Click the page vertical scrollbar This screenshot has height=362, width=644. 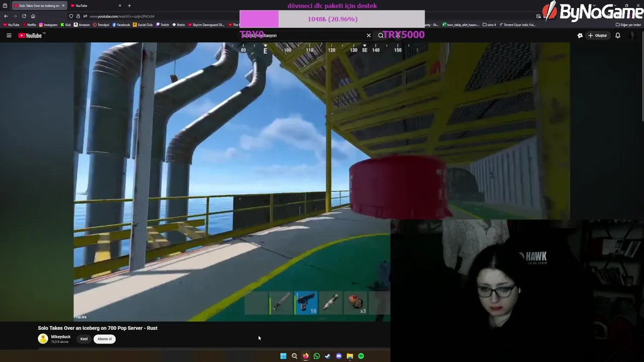(642, 75)
